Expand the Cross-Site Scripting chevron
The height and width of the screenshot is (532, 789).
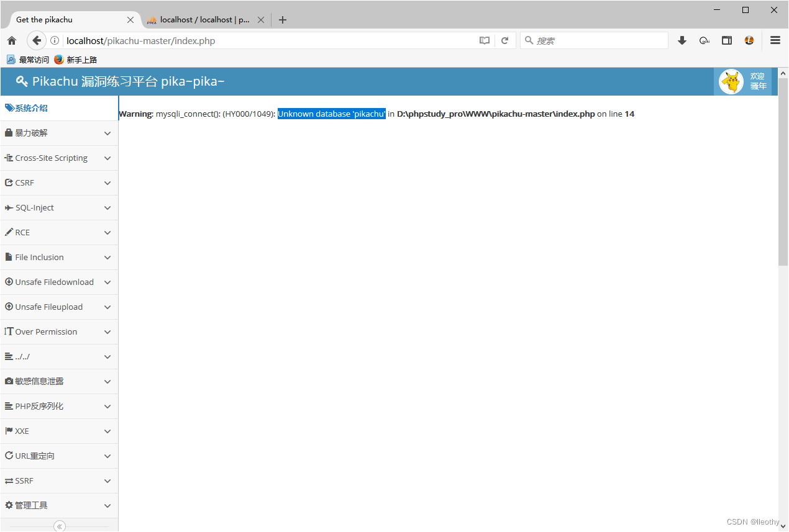coord(107,158)
